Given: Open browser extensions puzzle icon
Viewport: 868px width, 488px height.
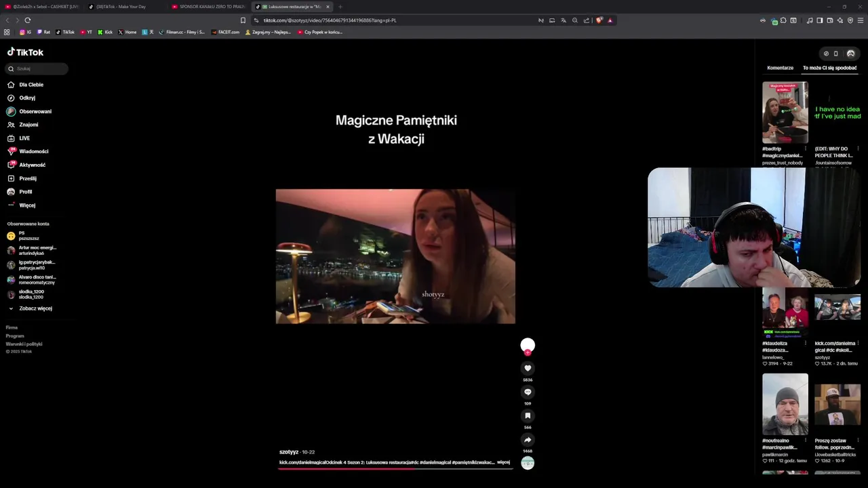Looking at the screenshot, I should [783, 20].
